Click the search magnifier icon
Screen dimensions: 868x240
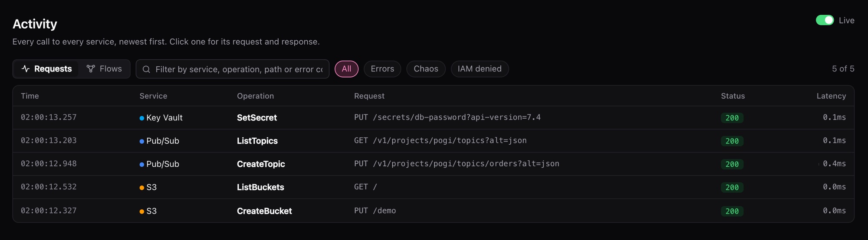click(146, 69)
